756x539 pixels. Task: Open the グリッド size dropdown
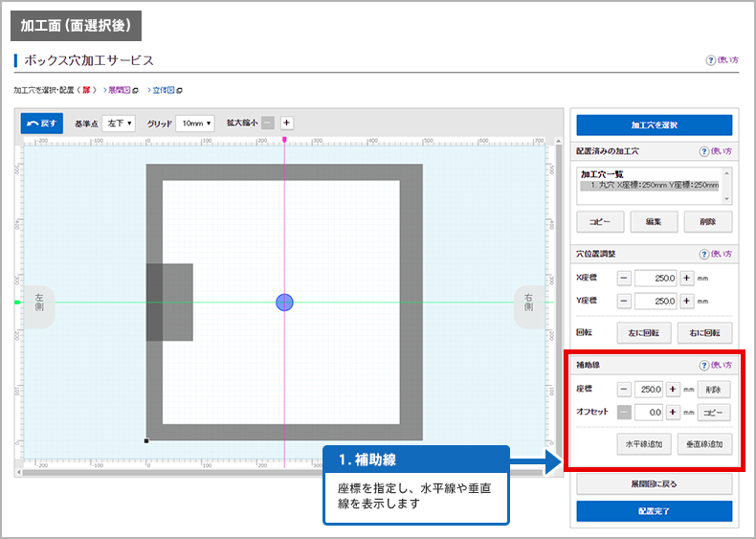click(x=195, y=124)
